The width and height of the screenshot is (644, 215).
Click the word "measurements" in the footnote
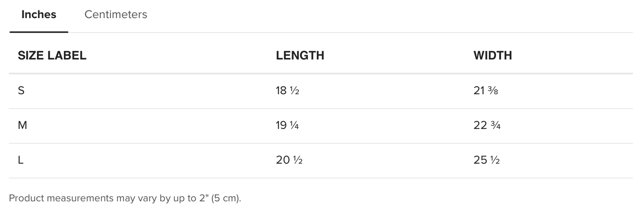[80, 199]
